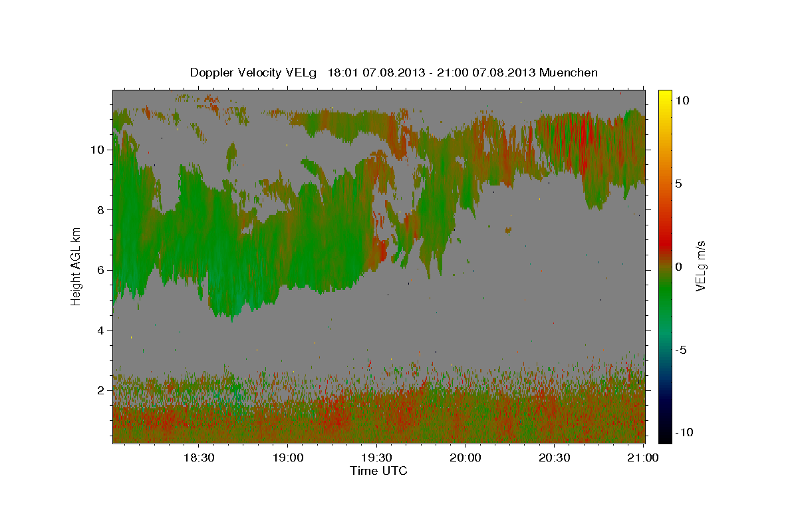798x532 pixels.
Task: Click the 21:00 time tick label
Action: 643,458
